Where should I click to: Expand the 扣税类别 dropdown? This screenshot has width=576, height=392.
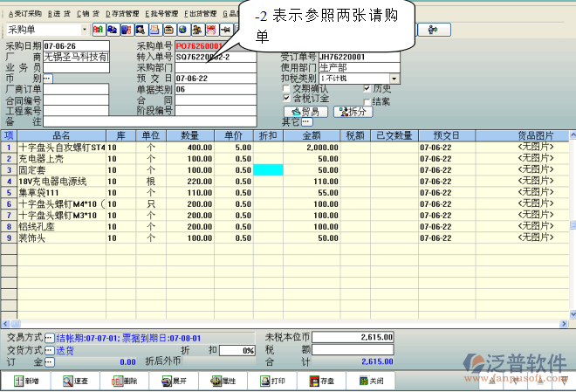[x=394, y=79]
